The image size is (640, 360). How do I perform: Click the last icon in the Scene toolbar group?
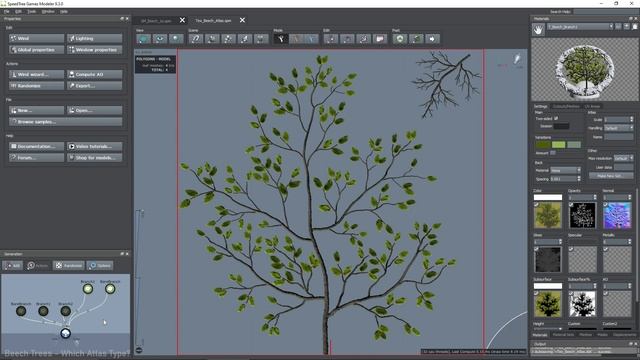(x=261, y=39)
